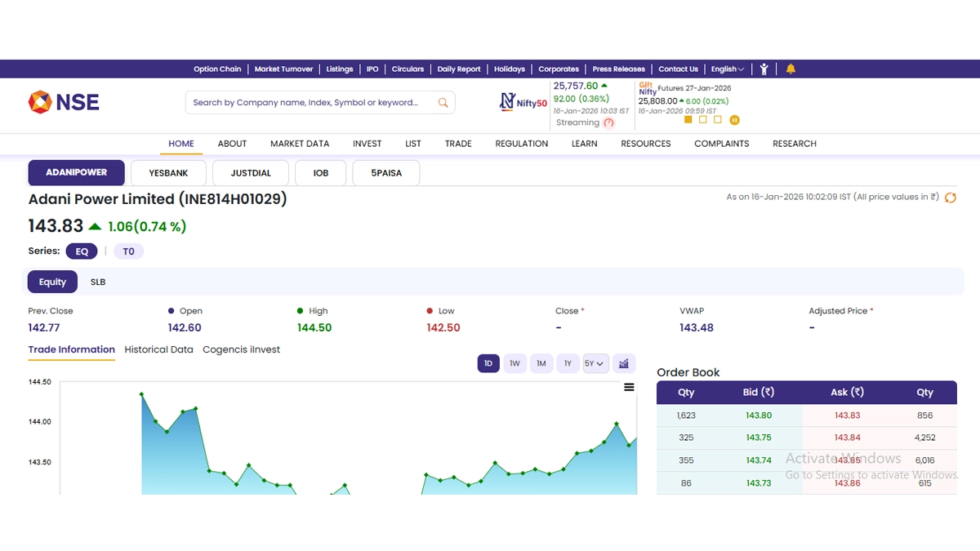Pause the ticker carousel
This screenshot has height=551, width=980.
click(x=734, y=120)
